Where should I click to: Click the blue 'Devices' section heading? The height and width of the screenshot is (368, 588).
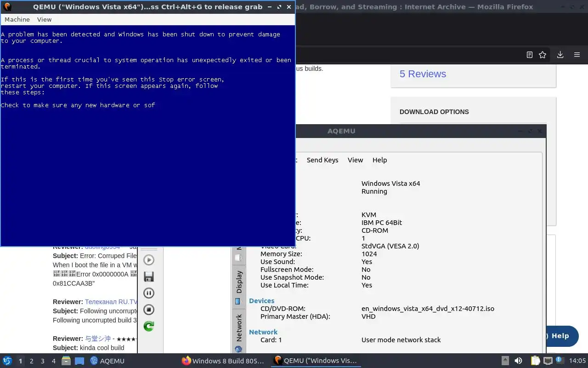click(261, 301)
